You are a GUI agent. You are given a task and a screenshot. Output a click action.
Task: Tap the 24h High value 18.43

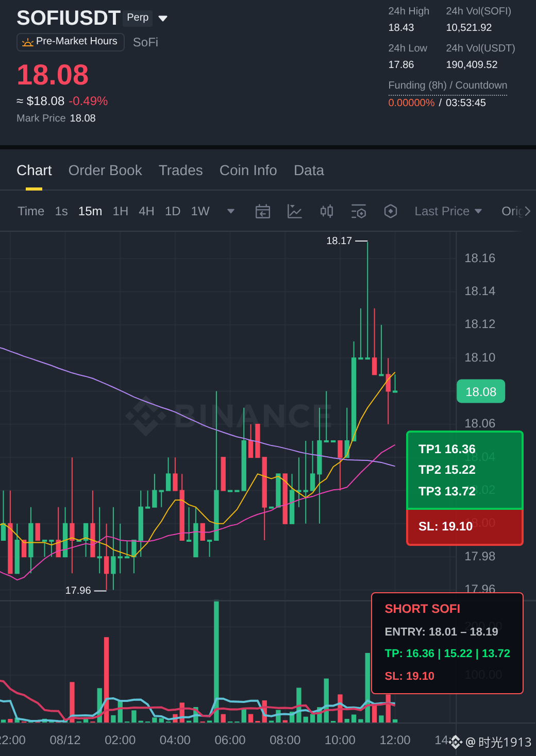401,27
